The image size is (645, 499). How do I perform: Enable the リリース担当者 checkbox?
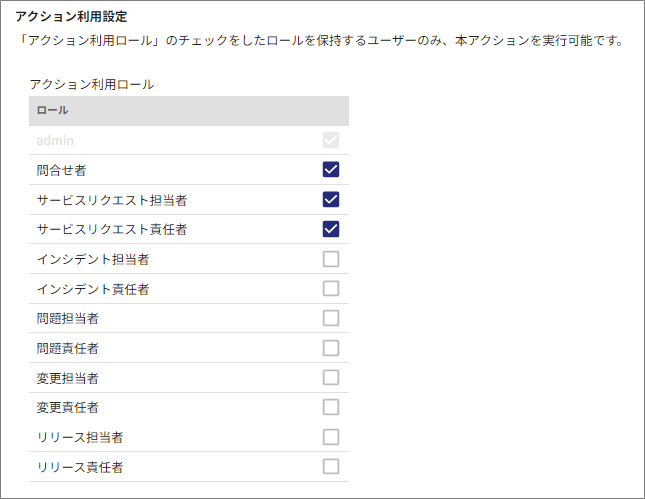331,437
